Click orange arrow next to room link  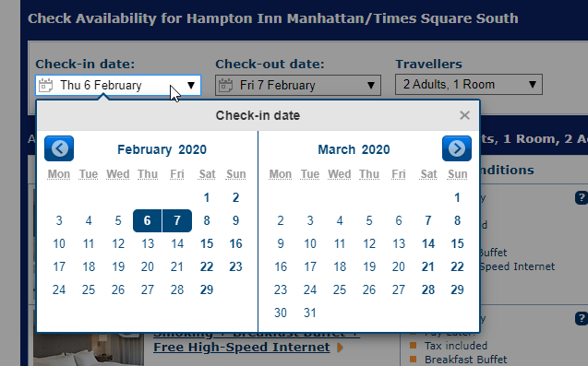[x=340, y=348]
